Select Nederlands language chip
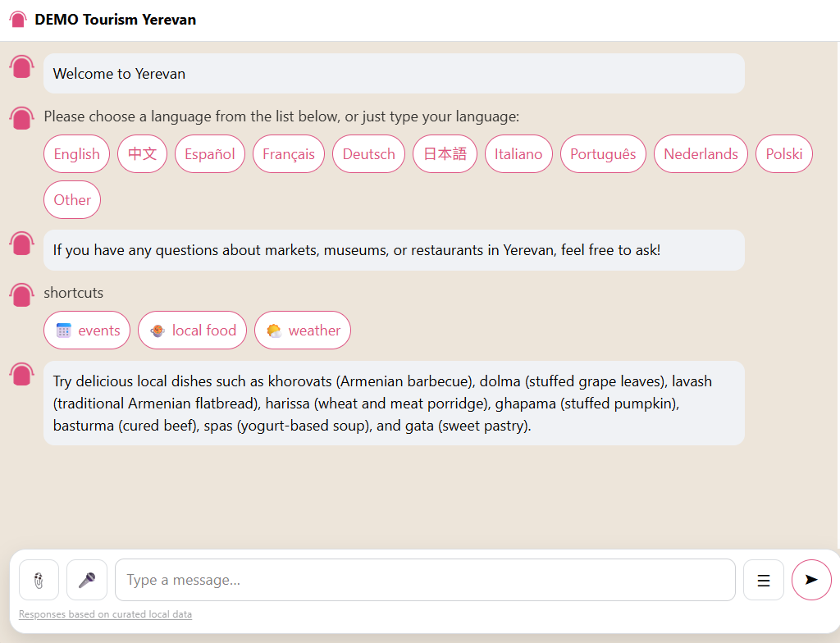This screenshot has height=643, width=840. coord(701,154)
